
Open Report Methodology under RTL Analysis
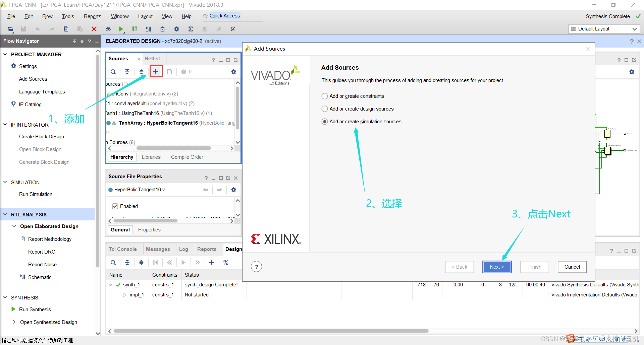(x=50, y=239)
